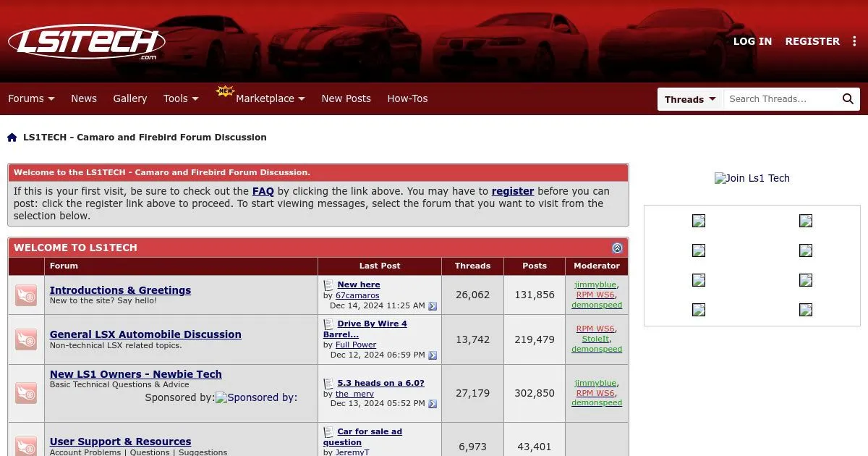Click in the Search Threads input field
The width and height of the screenshot is (868, 456).
tap(781, 99)
